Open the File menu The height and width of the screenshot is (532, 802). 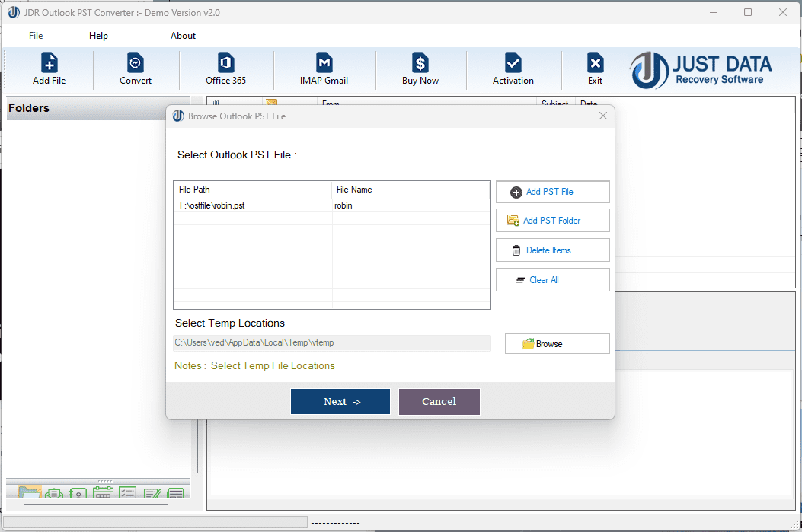(x=35, y=35)
